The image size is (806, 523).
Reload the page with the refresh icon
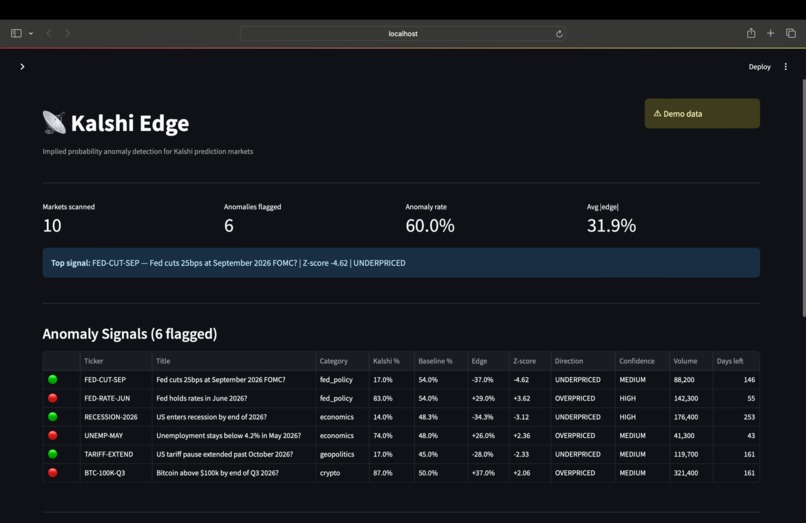click(x=559, y=34)
